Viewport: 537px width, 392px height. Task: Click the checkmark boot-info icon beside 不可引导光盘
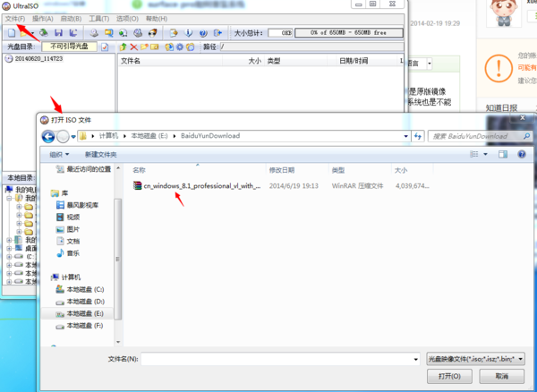click(105, 47)
